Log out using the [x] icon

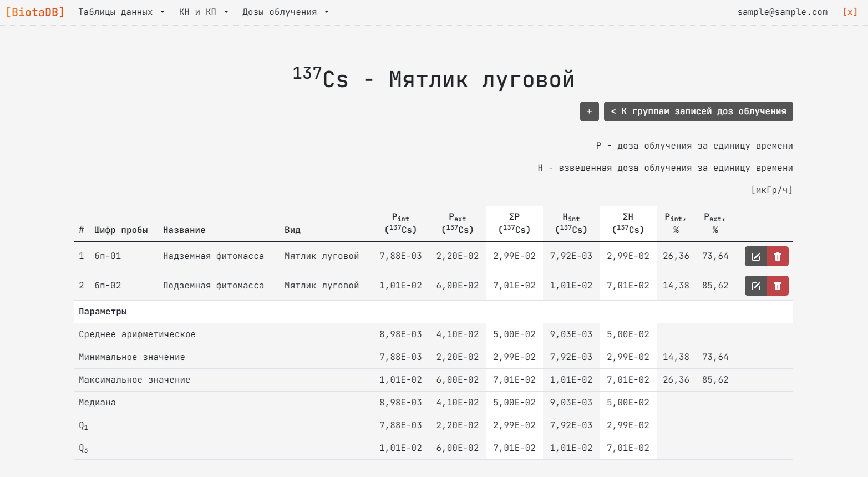coord(850,12)
